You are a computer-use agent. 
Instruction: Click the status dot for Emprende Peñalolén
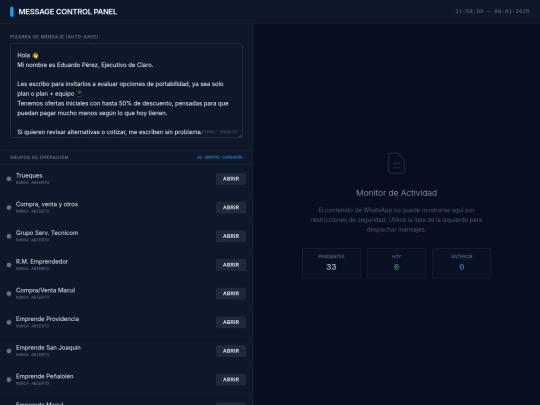point(9,380)
